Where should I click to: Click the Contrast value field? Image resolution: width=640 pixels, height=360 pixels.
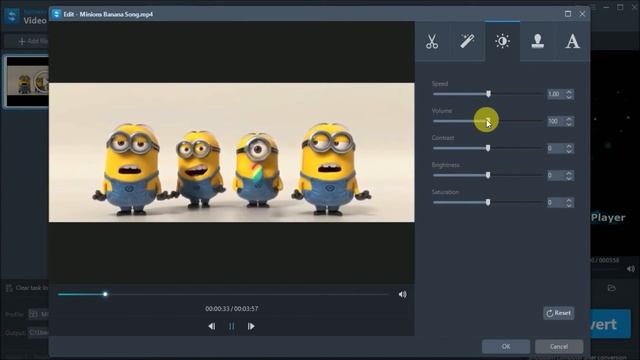coord(556,148)
